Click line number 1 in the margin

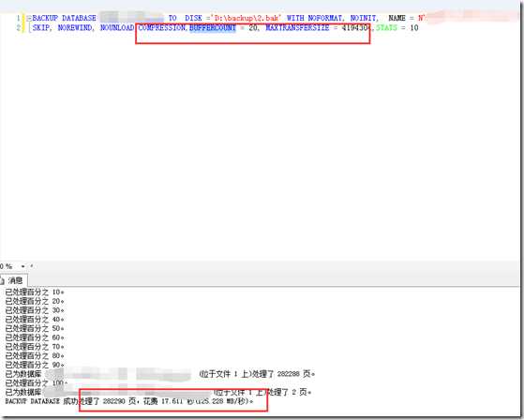click(x=19, y=18)
